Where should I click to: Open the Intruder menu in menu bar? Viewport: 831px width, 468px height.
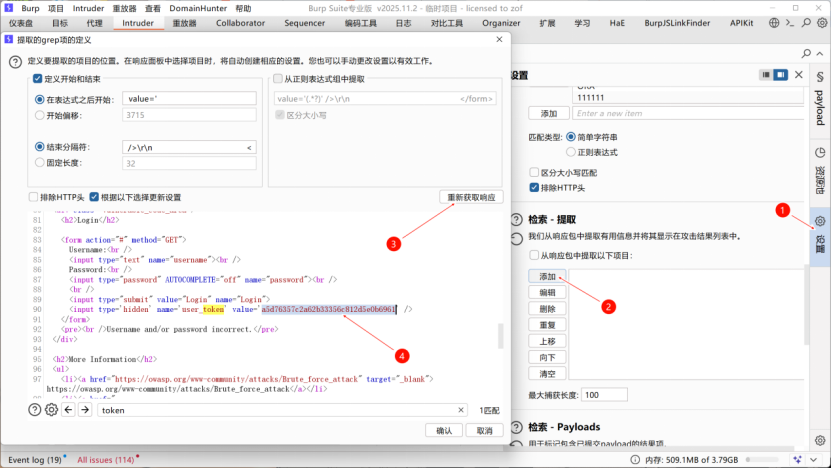point(88,8)
